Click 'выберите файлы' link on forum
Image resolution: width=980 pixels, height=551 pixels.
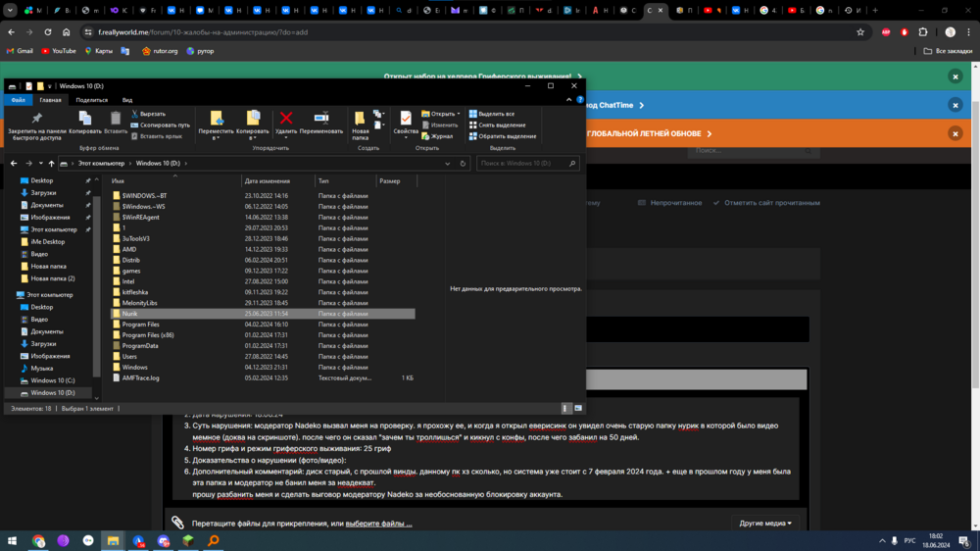(x=378, y=524)
